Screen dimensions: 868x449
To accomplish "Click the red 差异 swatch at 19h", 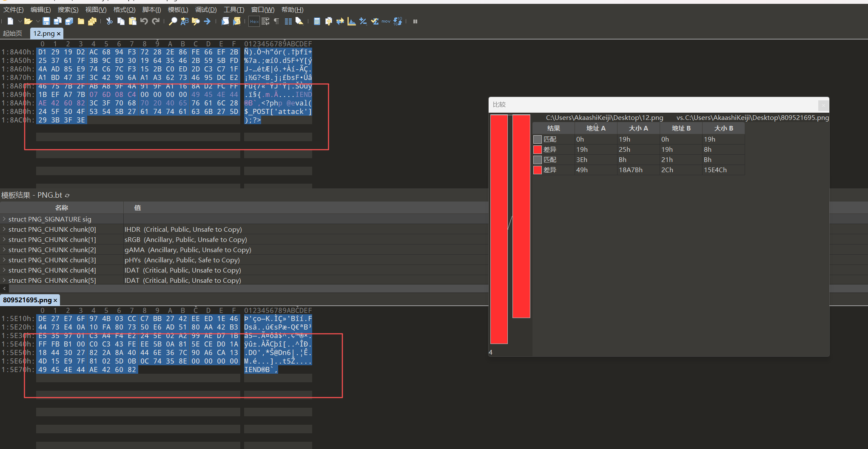I will pos(538,150).
